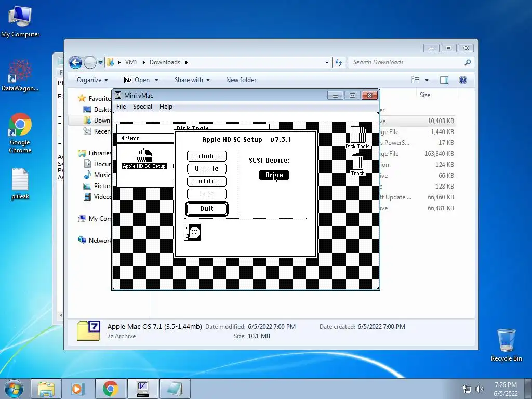This screenshot has height=399, width=532.
Task: Select Network in the navigation pane
Action: pyautogui.click(x=95, y=240)
